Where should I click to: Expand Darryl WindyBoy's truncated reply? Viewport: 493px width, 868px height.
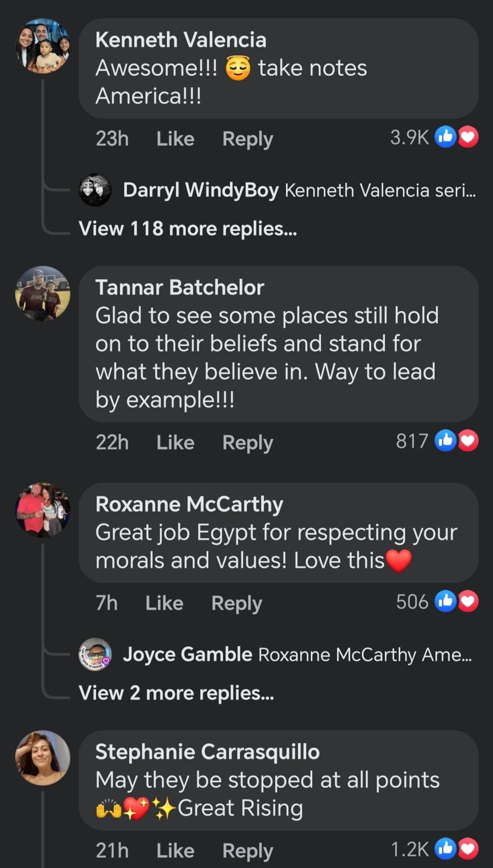tap(380, 190)
